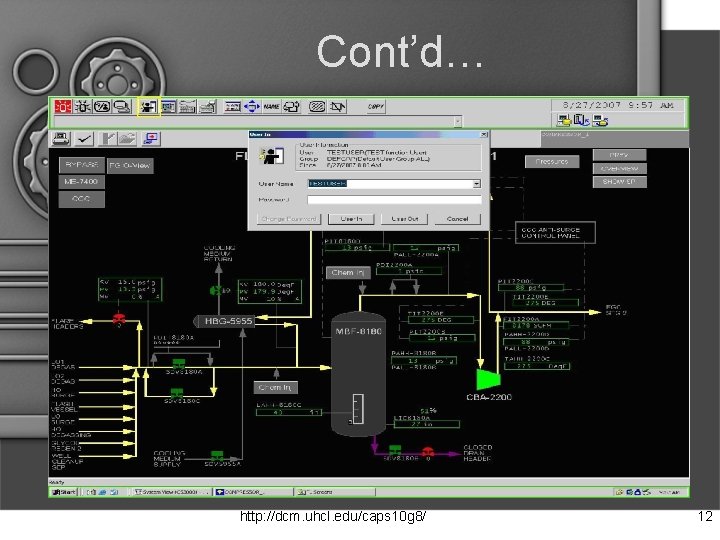The image size is (720, 540).
Task: Click the blue four-arrow navigator icon
Action: tap(252, 107)
